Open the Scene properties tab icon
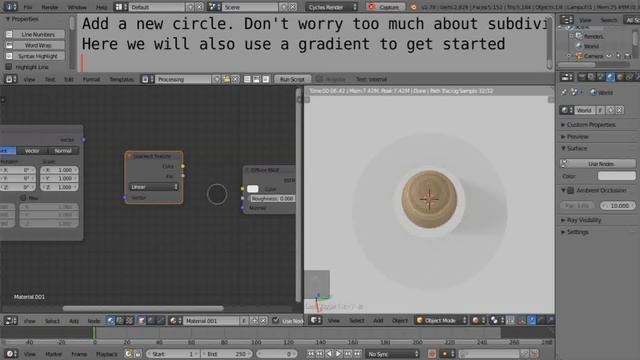640x360 pixels. point(601,77)
